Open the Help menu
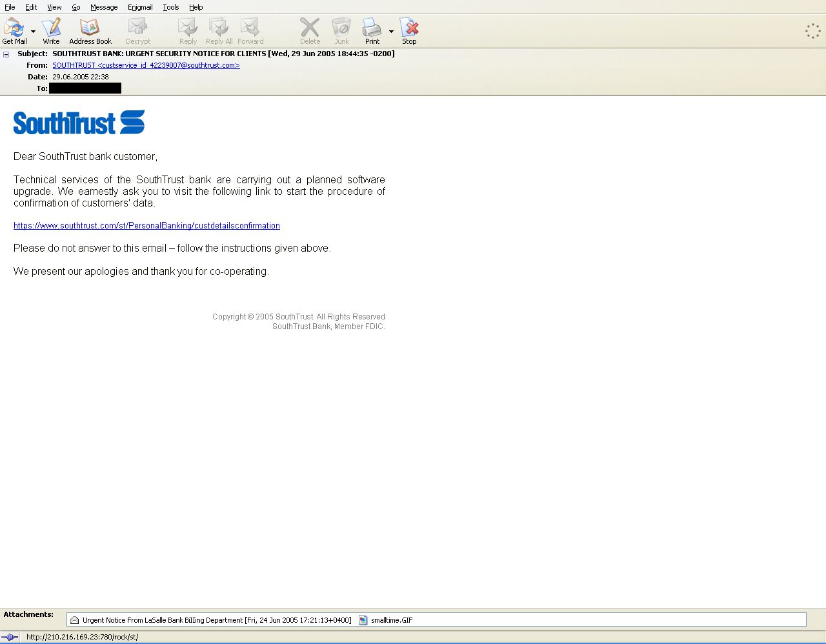This screenshot has height=644, width=826. point(196,7)
